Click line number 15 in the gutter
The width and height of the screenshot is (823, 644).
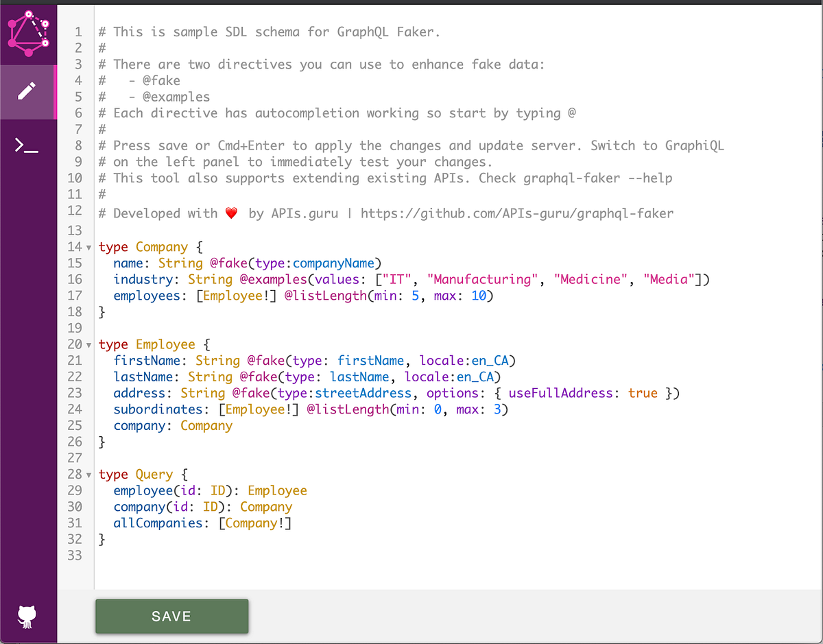coord(75,263)
